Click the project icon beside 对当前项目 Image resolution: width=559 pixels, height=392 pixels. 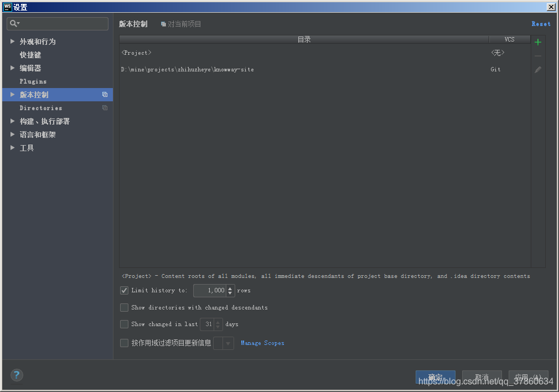click(163, 24)
